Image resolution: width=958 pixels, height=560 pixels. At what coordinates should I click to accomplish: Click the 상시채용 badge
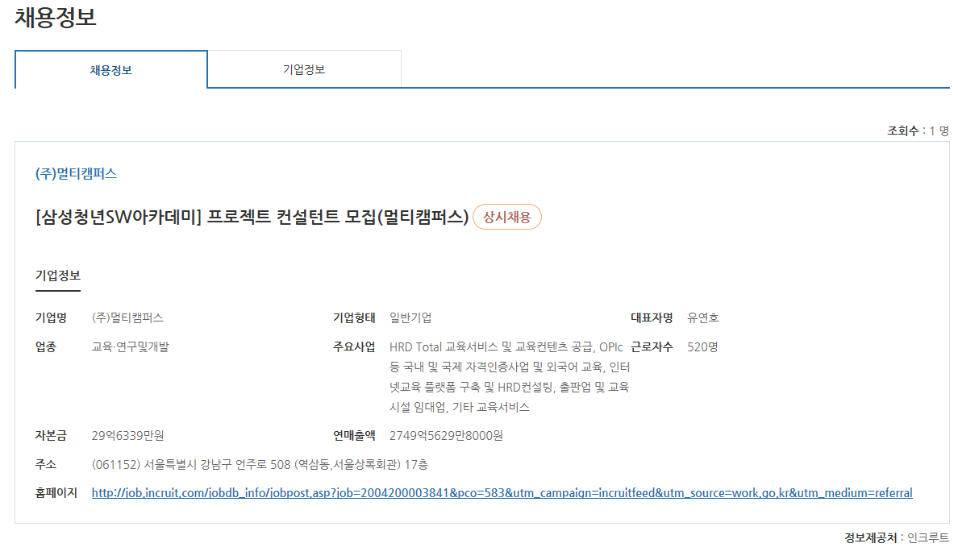[x=506, y=217]
